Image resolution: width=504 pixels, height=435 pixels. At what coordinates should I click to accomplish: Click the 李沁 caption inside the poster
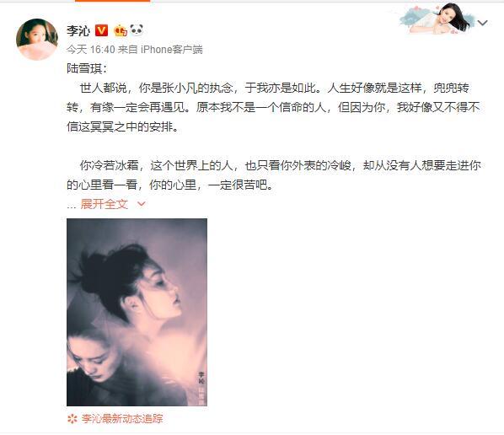pos(201,378)
